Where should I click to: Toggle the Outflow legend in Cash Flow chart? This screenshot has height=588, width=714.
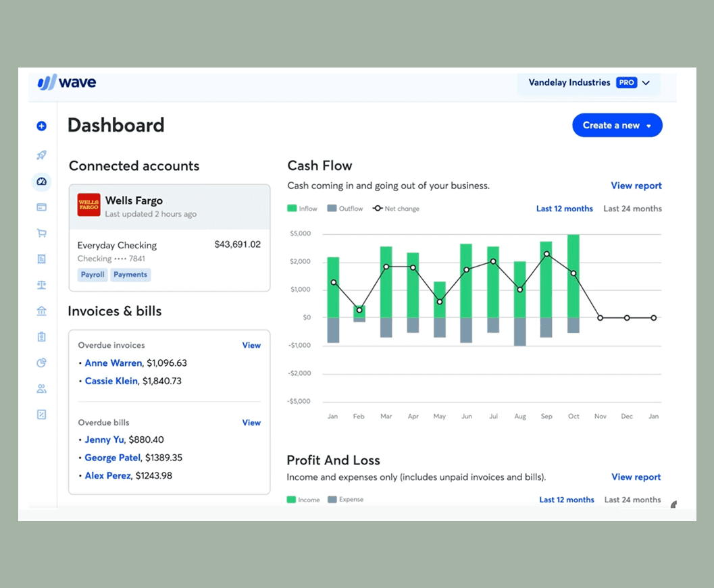pyautogui.click(x=345, y=209)
